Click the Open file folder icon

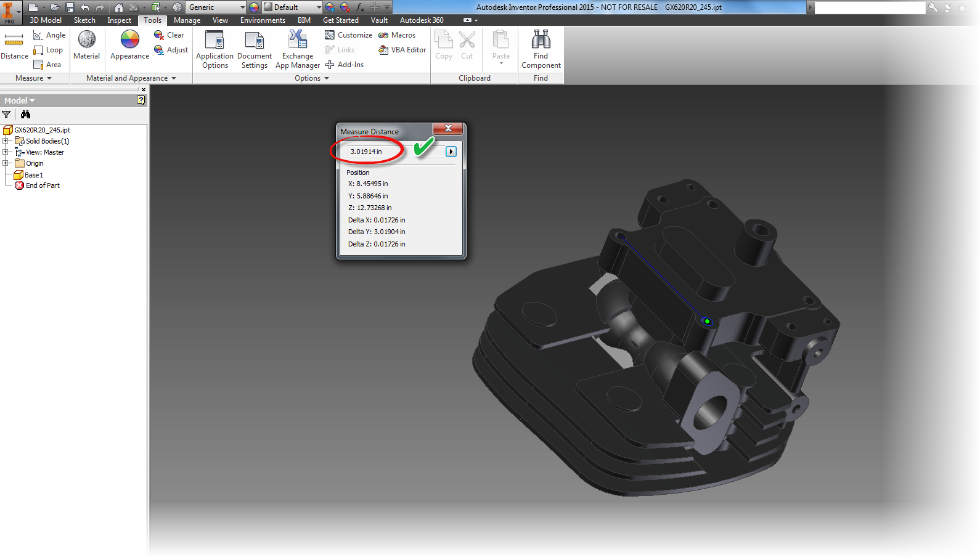[55, 7]
